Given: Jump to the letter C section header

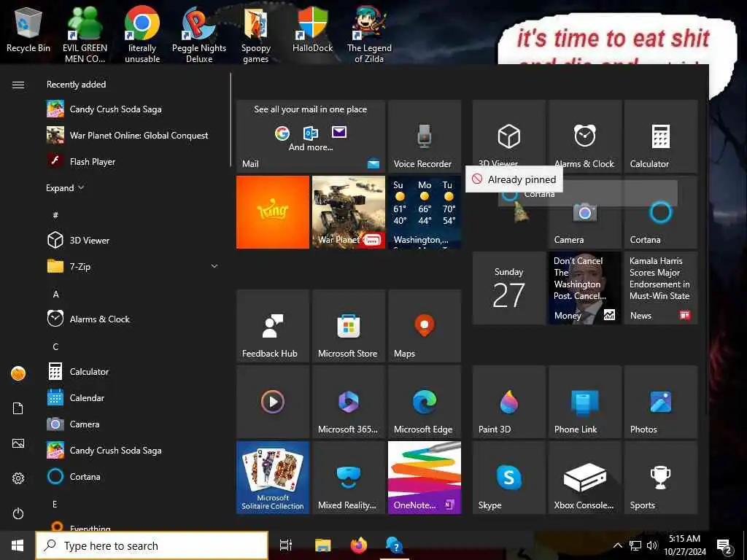Looking at the screenshot, I should (55, 346).
